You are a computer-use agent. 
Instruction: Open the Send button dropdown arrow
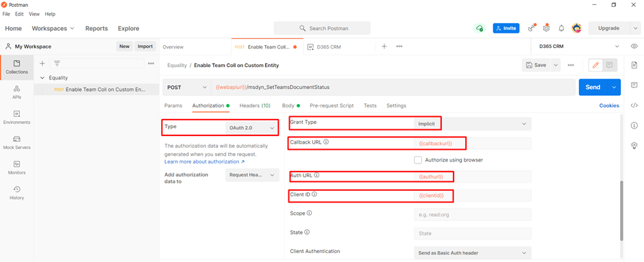tap(615, 88)
